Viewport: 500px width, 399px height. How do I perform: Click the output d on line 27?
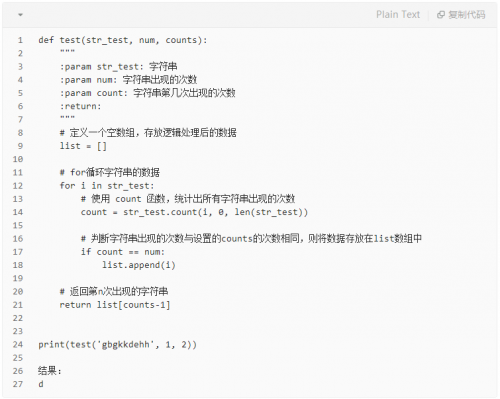(41, 384)
